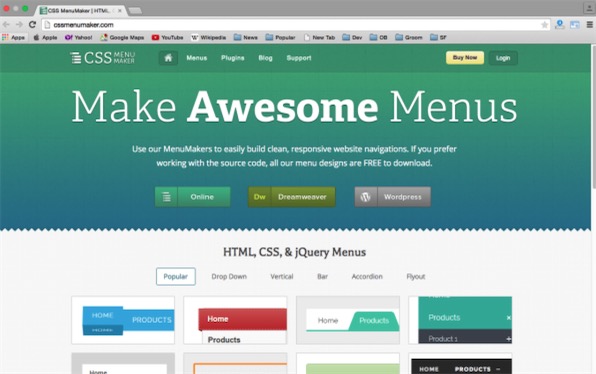The image size is (596, 374).
Task: Expand the OB bookmarks folder
Action: (x=379, y=37)
